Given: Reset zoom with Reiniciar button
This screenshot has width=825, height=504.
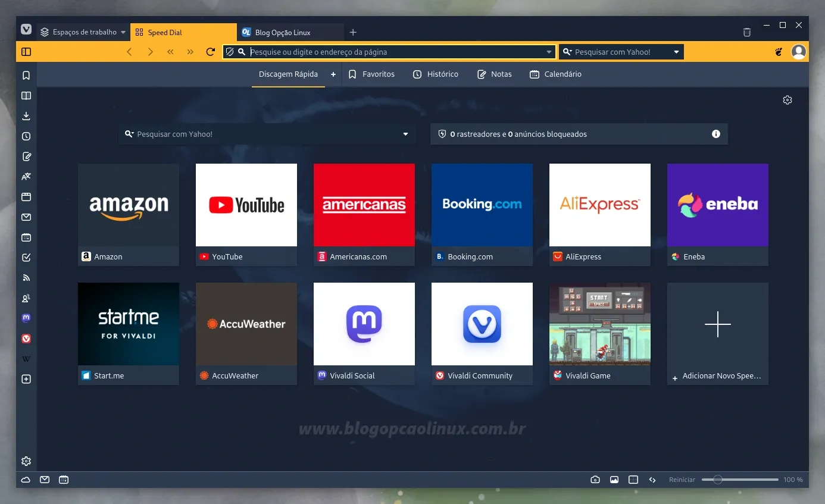Looking at the screenshot, I should click(x=682, y=480).
